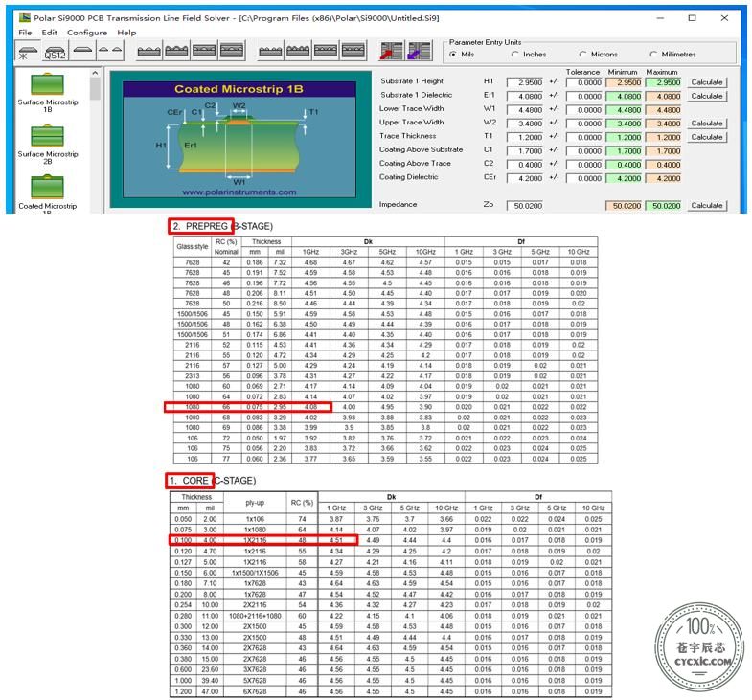Click the T1 value field 1.2000
The image size is (752, 700).
click(525, 137)
